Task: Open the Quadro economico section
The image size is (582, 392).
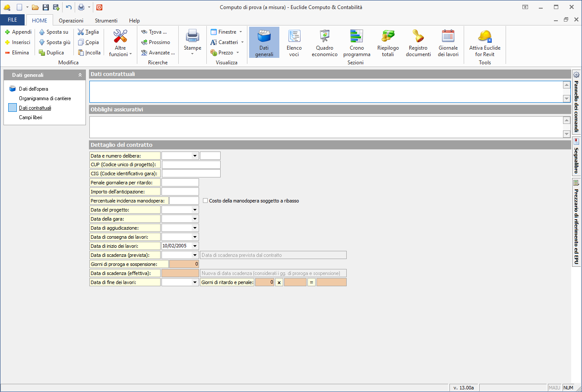Action: pyautogui.click(x=324, y=43)
